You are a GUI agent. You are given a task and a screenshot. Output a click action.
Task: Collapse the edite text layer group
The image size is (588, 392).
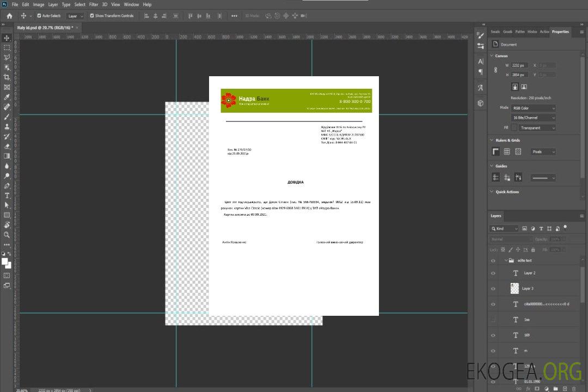[x=505, y=261]
